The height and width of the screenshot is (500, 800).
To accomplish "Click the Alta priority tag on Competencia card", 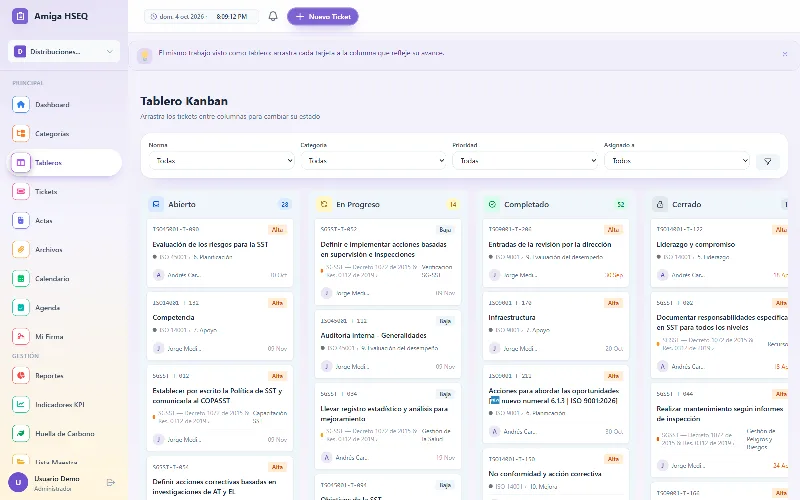I will tap(278, 303).
